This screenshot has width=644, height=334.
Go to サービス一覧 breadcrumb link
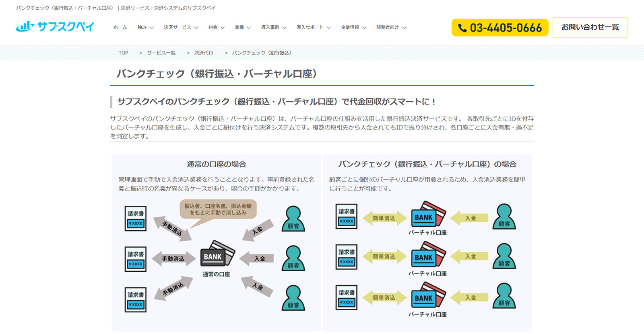click(161, 53)
